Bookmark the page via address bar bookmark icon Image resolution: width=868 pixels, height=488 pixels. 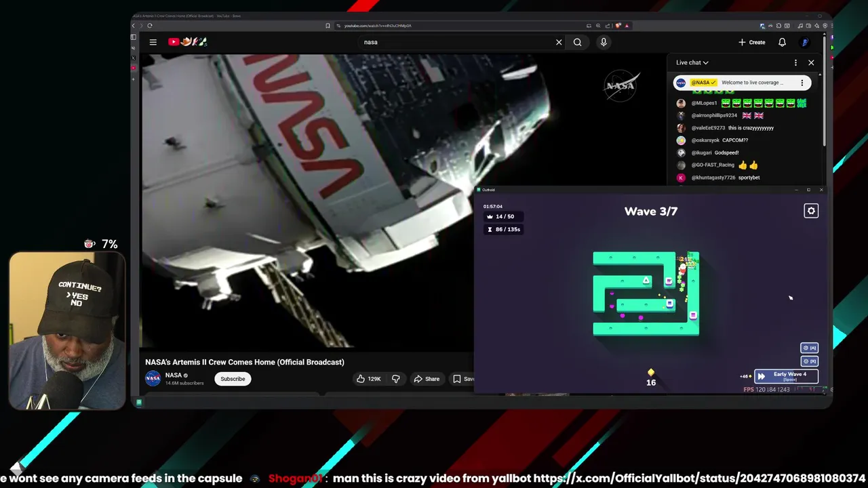[x=328, y=26]
